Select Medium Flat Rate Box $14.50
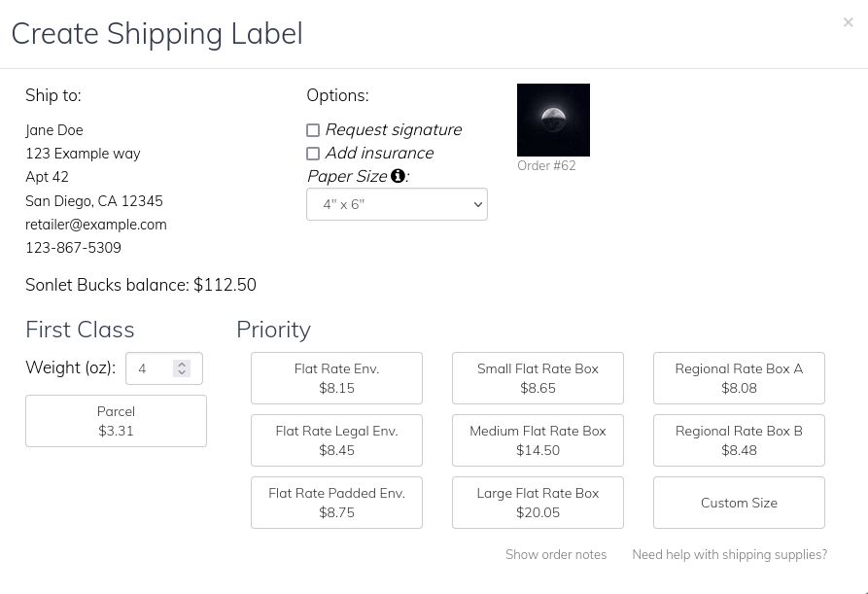 [538, 440]
